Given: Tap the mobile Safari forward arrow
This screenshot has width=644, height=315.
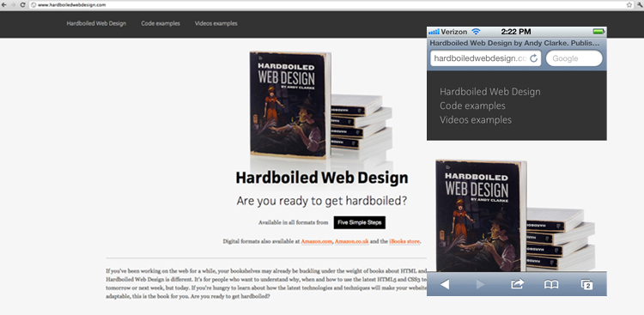Looking at the screenshot, I should pos(480,284).
